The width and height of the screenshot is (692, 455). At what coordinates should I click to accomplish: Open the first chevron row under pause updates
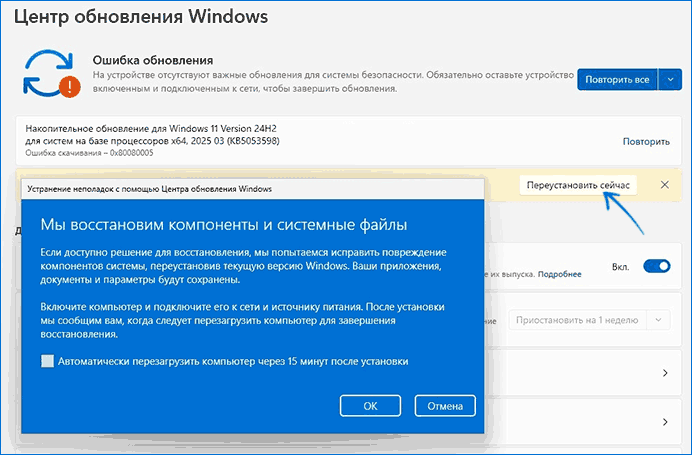coord(665,373)
